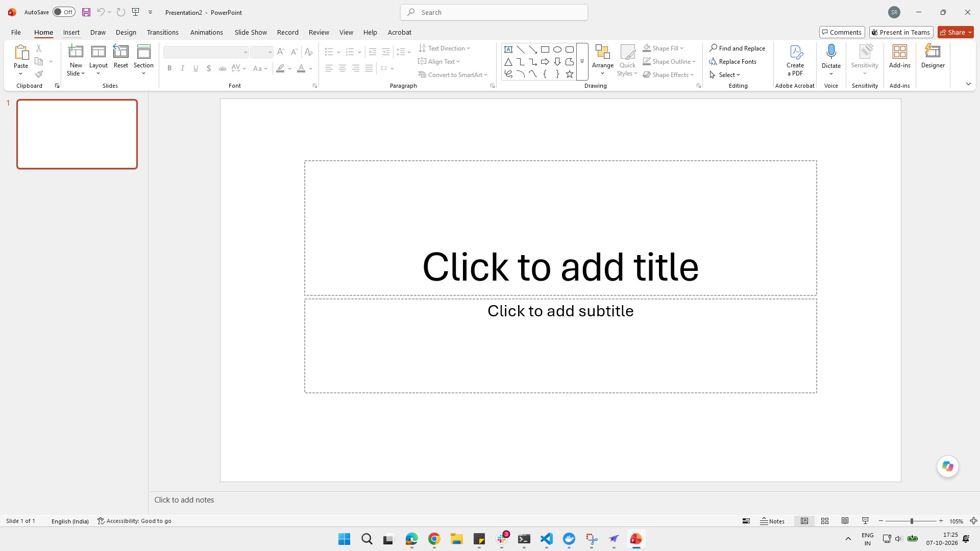Collapse the ribbon with the chevron
The width and height of the screenshot is (980, 551).
pyautogui.click(x=968, y=84)
